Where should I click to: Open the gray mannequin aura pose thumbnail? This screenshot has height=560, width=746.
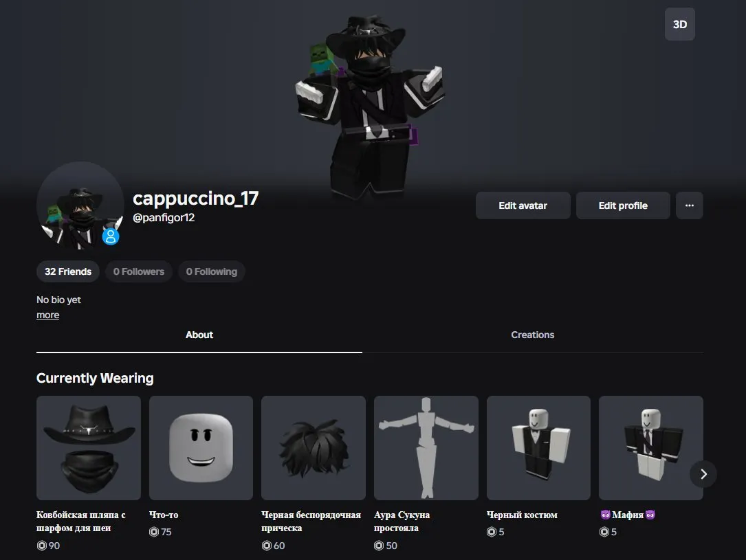[x=426, y=448]
